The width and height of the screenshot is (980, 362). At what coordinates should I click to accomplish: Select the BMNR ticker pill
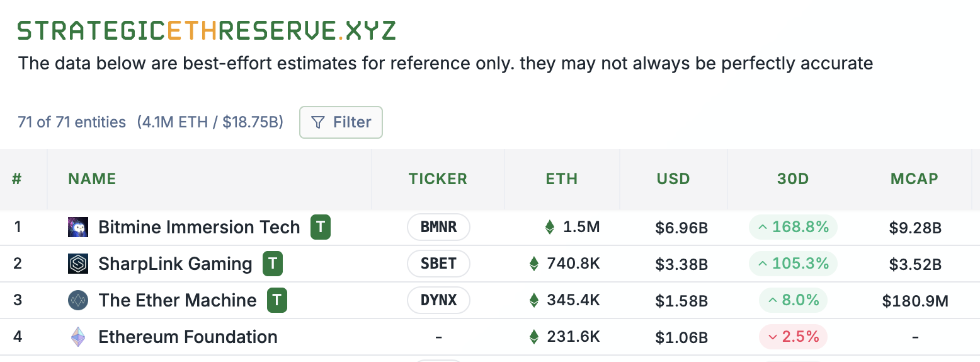[438, 227]
